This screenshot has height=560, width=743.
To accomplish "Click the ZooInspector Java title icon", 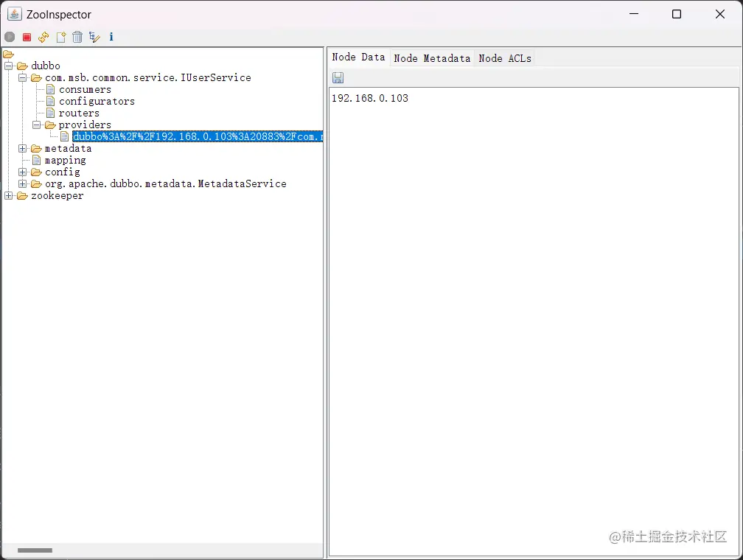I will pos(14,14).
